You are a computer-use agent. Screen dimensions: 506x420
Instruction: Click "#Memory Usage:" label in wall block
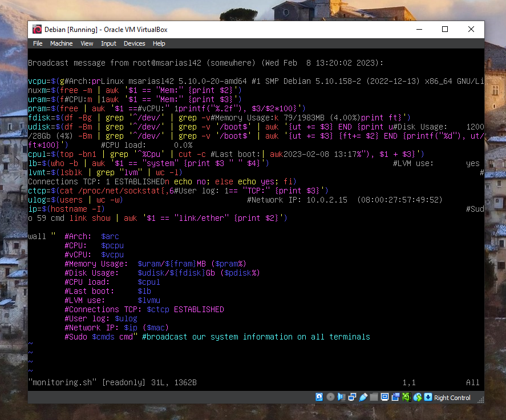coord(96,264)
